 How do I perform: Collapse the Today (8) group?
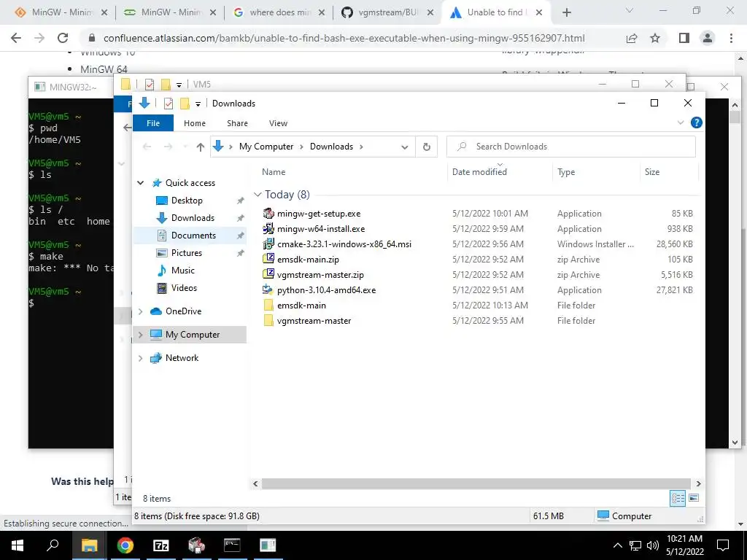coord(258,194)
